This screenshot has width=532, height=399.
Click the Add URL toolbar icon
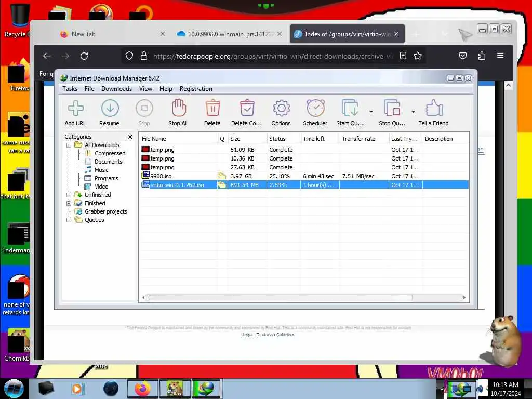[75, 113]
